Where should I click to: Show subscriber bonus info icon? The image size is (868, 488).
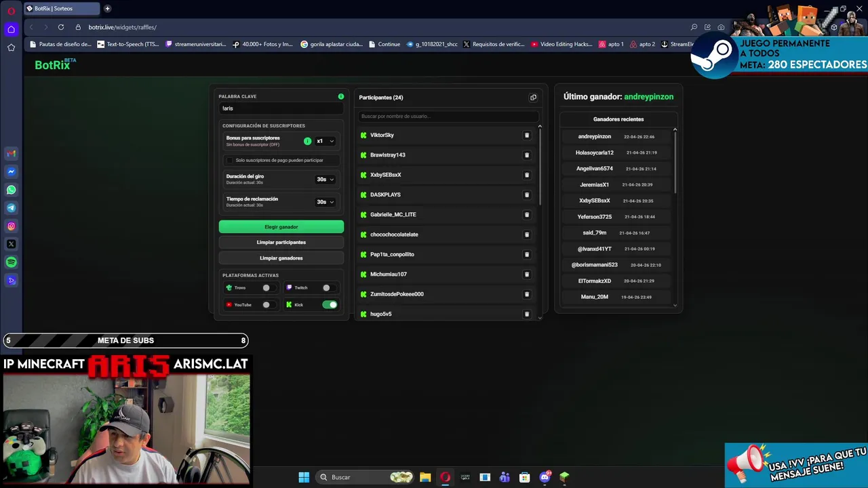tap(307, 141)
